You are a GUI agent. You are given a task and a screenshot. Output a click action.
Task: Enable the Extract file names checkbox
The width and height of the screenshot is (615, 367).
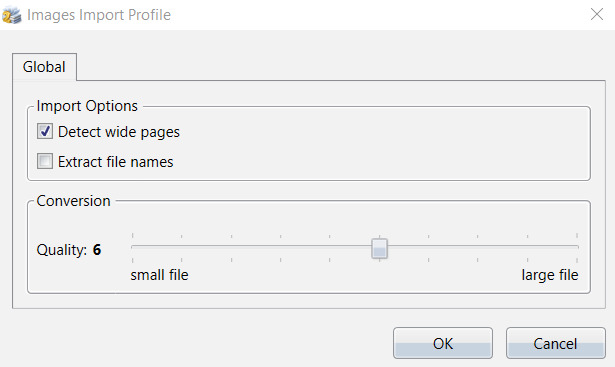[45, 161]
